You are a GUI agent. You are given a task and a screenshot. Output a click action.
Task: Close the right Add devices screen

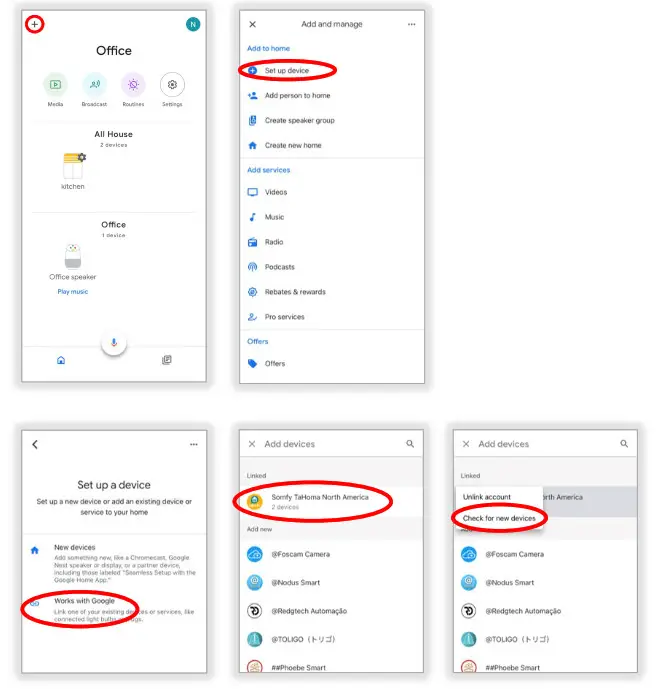click(466, 444)
